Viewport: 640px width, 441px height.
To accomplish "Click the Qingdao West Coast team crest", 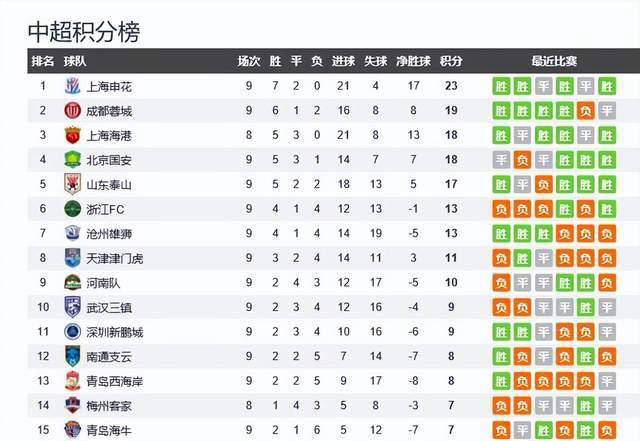I will point(73,381).
